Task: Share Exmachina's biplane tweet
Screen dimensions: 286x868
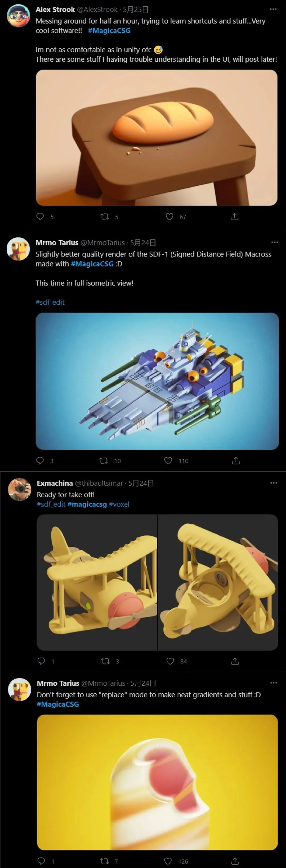Action: (x=235, y=661)
